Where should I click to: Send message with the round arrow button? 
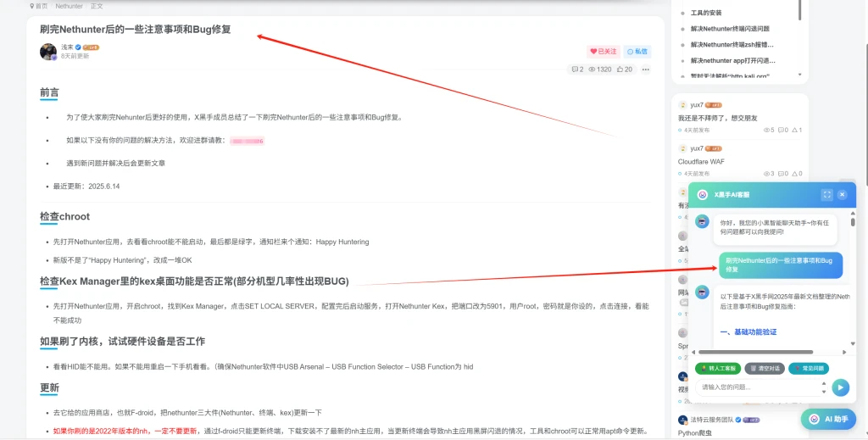[x=840, y=387]
